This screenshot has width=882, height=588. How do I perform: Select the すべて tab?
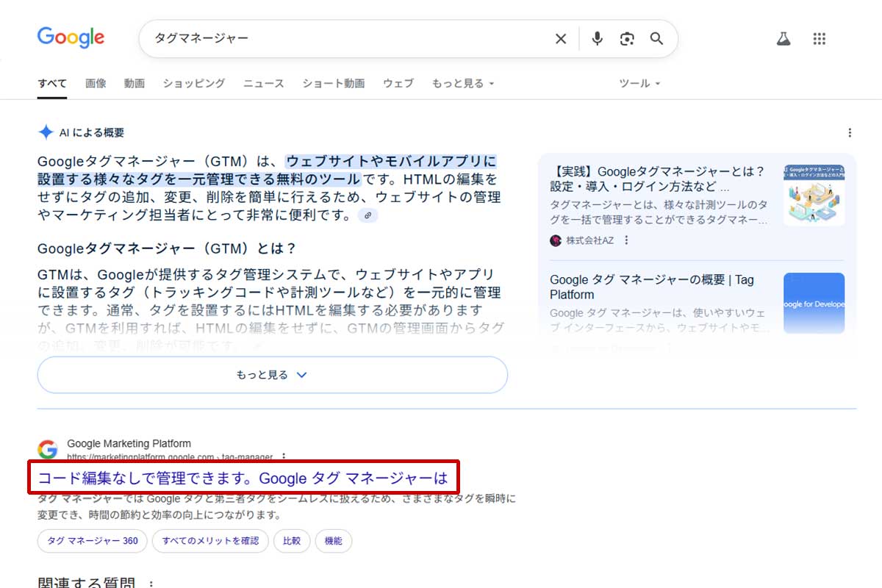[x=52, y=84]
